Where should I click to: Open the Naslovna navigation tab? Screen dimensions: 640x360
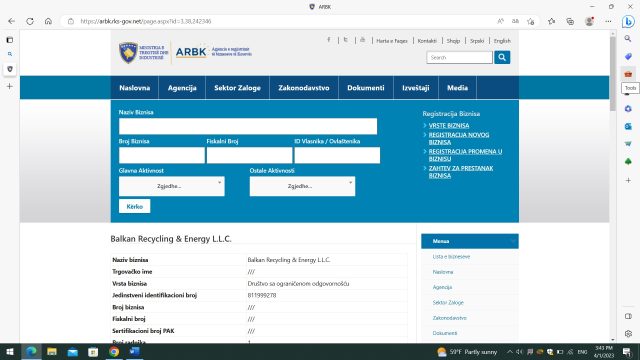pos(135,88)
